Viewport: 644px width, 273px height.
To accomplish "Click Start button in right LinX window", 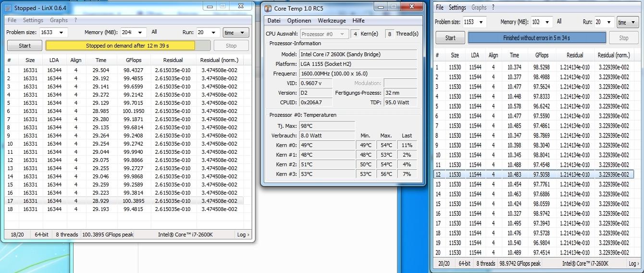I will tap(450, 38).
